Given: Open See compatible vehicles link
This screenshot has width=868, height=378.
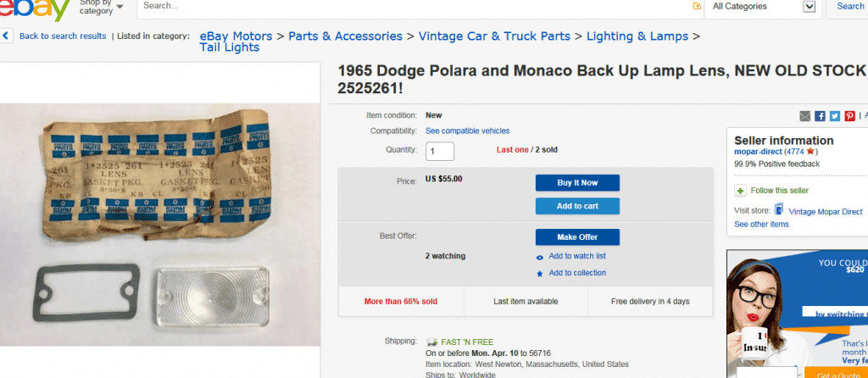Looking at the screenshot, I should point(468,131).
